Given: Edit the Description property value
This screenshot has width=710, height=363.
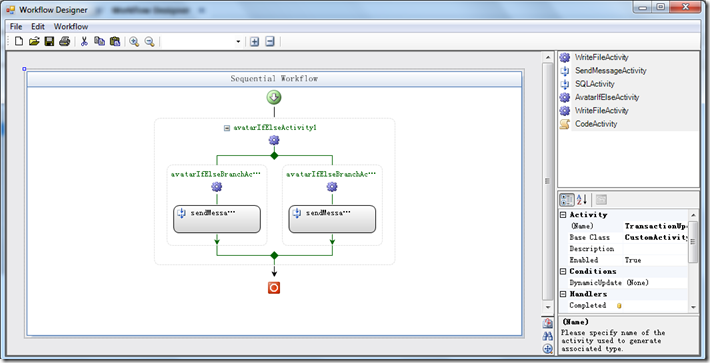Looking at the screenshot, I should tap(656, 248).
